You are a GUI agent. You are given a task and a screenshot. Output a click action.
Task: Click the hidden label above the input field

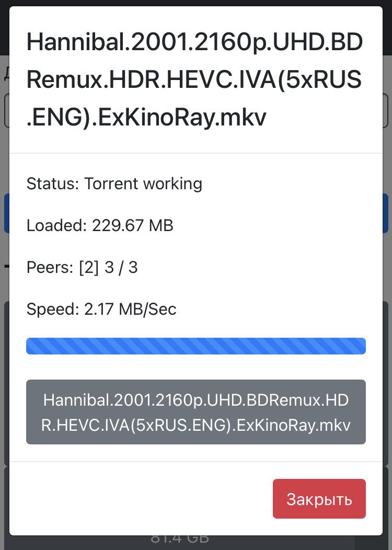(6, 72)
